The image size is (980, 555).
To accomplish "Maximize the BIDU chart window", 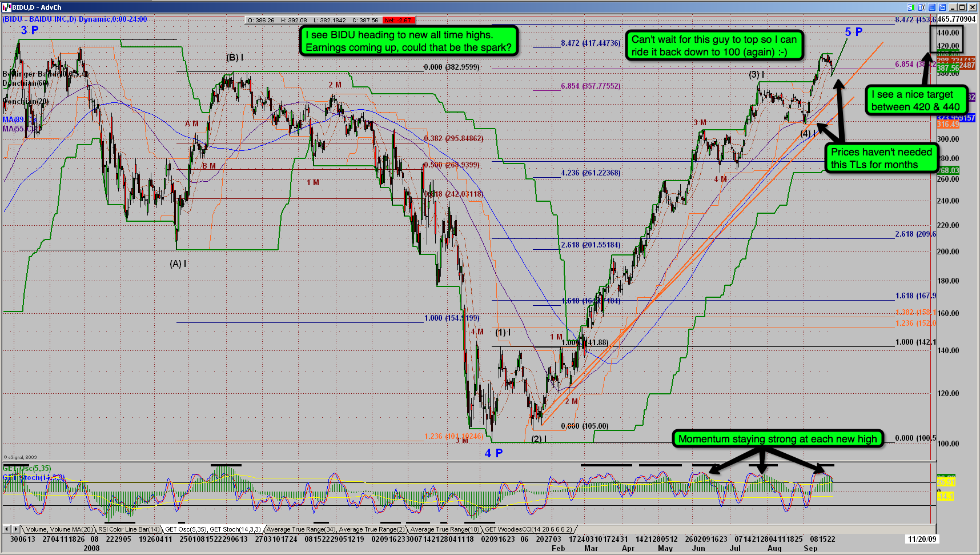I will click(962, 7).
